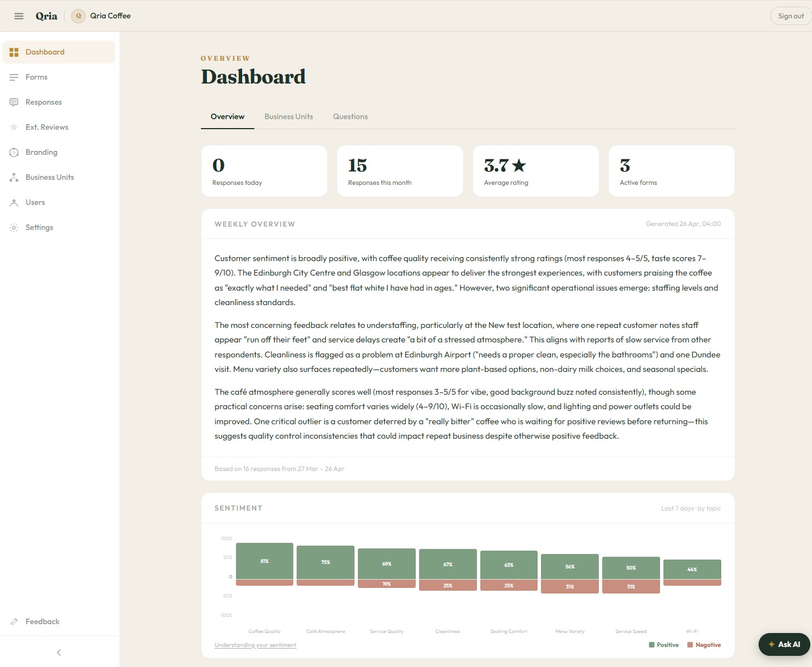Open the Understanding your sentiment link
Image resolution: width=812 pixels, height=667 pixels.
[255, 645]
